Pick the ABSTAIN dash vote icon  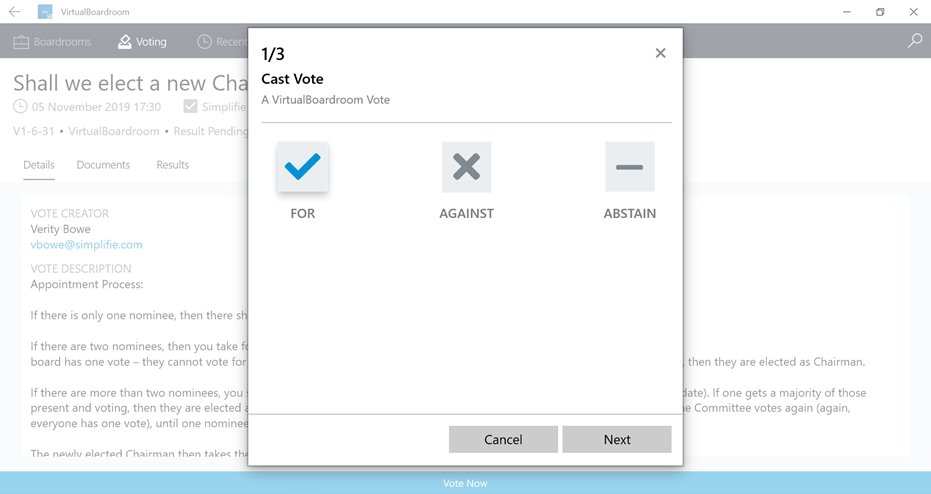point(629,167)
